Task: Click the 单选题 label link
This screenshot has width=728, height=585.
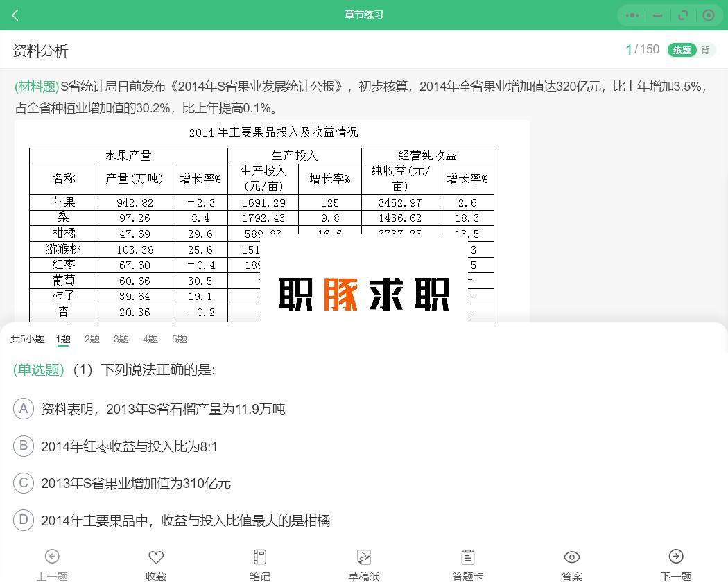Action: pos(37,370)
